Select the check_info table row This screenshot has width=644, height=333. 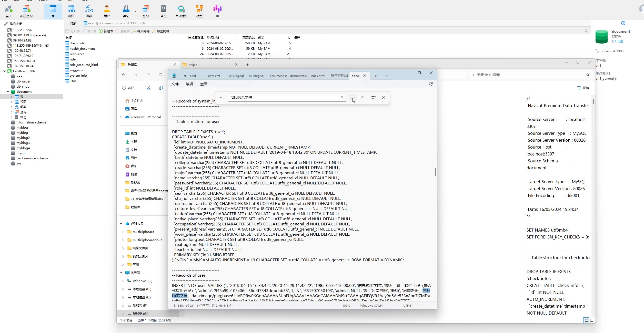pos(194,43)
